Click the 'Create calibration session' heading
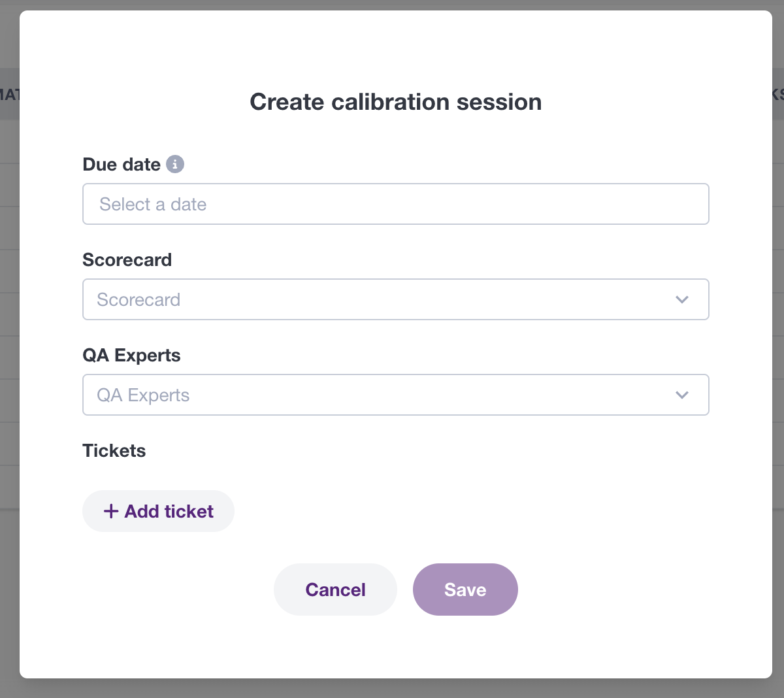Viewport: 784px width, 698px height. [x=396, y=102]
